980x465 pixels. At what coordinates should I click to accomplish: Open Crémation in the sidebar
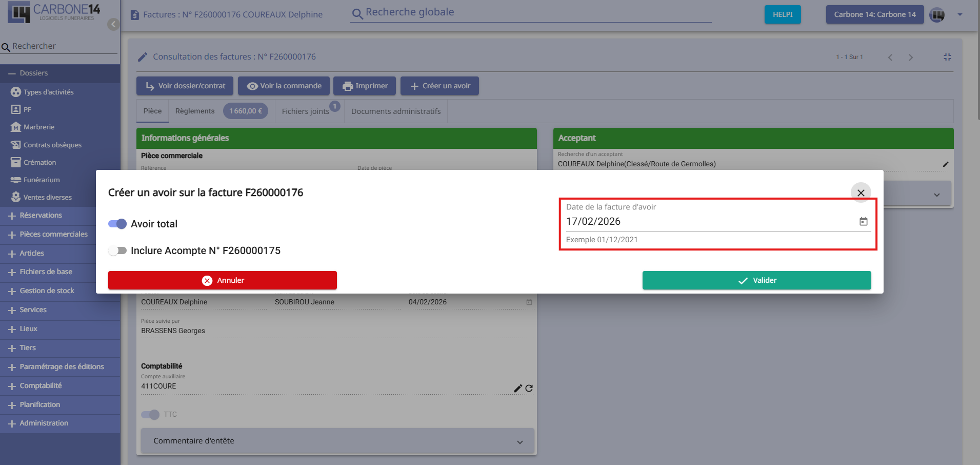[x=39, y=162]
